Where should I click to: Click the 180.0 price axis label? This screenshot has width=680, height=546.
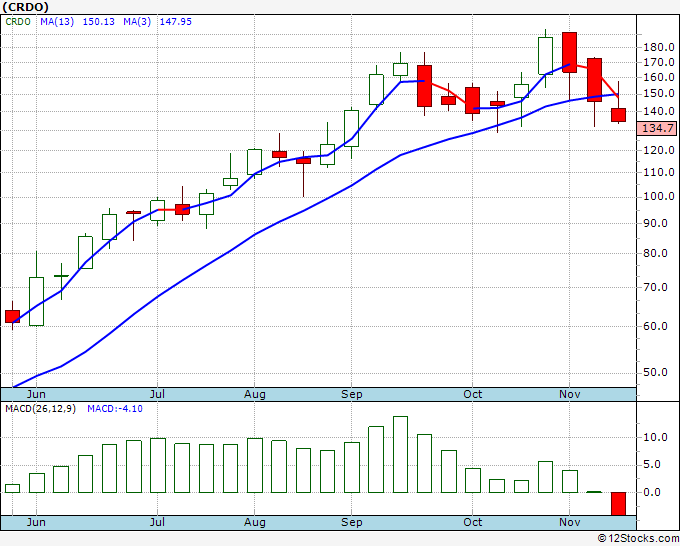click(x=659, y=47)
